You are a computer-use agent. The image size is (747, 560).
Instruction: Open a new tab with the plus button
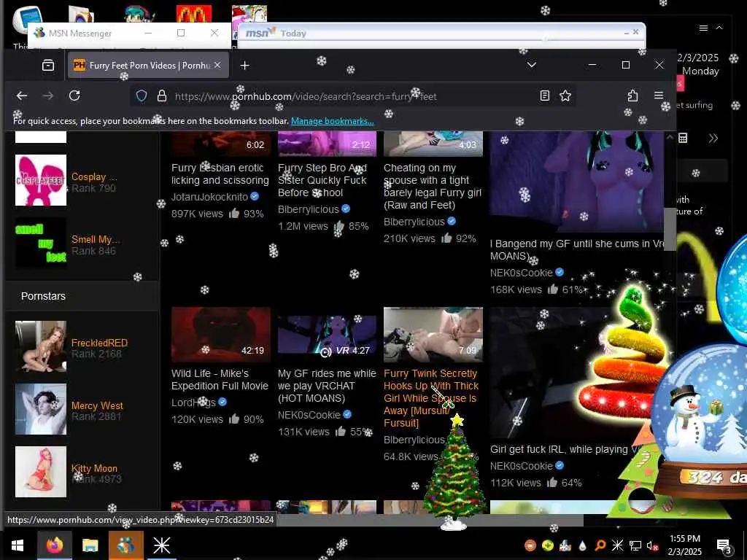[x=245, y=65]
